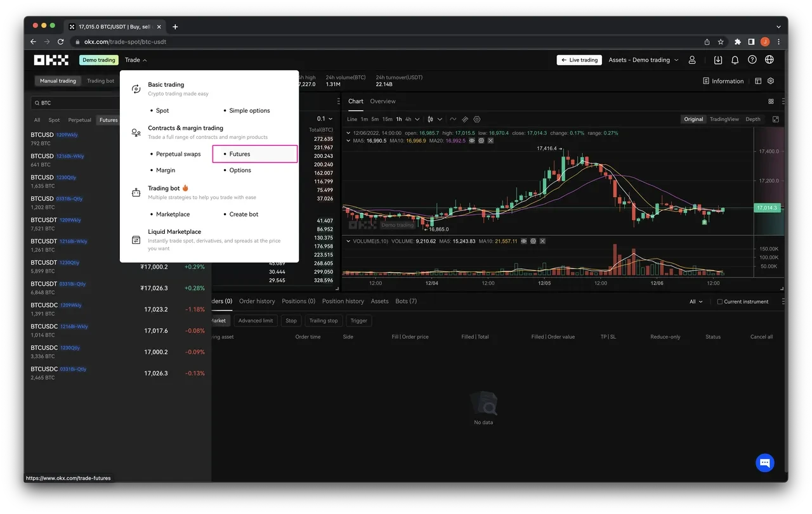
Task: Click the download app icon
Action: pos(718,60)
